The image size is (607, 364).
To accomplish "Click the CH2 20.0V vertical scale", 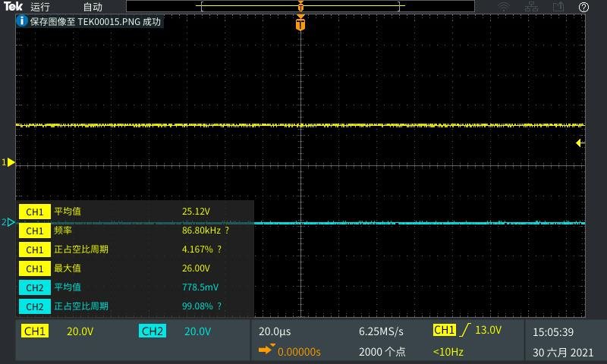I will coord(197,331).
